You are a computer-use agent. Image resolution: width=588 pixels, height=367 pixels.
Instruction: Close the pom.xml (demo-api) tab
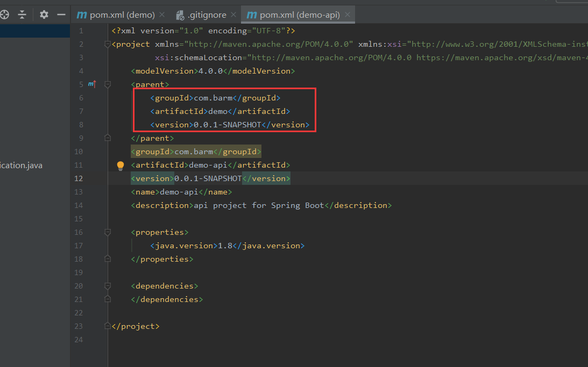[x=347, y=15]
